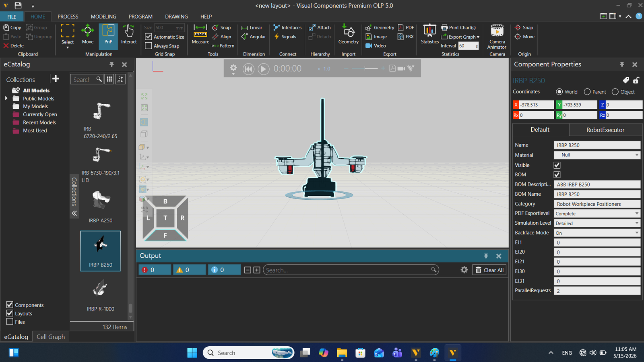Open the PDF Exportlevel dropdown
The height and width of the screenshot is (362, 644).
[x=597, y=213]
